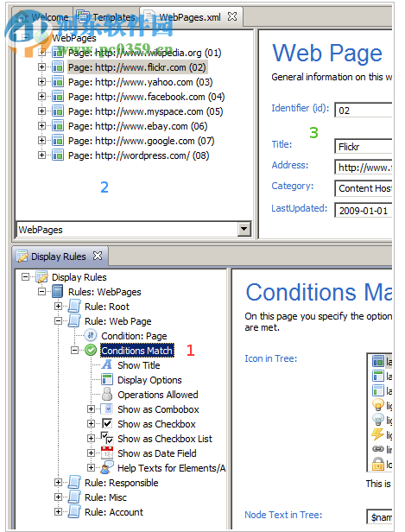Screen dimensions: 405x532
Task: Click the Help Texts for Elements icon
Action: (107, 467)
